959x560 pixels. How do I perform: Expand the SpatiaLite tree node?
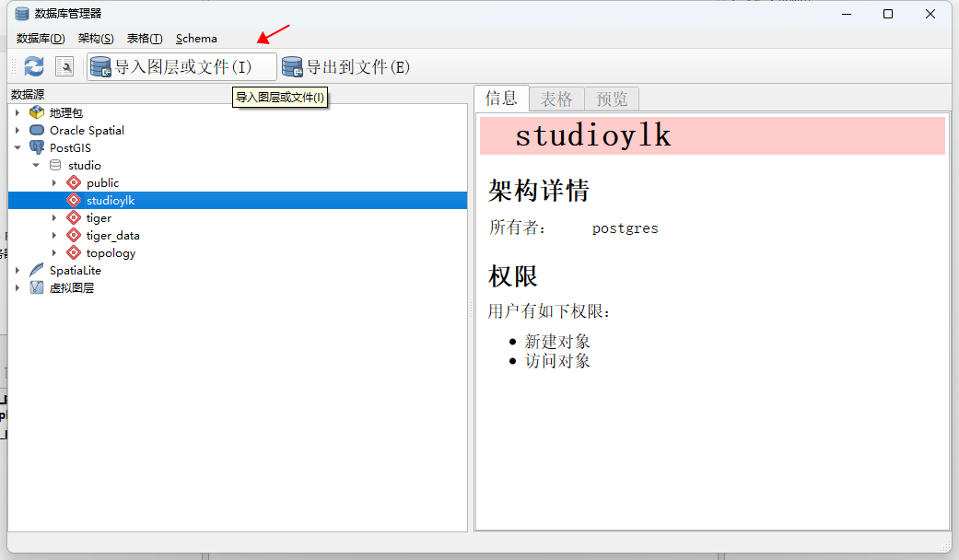(18, 270)
